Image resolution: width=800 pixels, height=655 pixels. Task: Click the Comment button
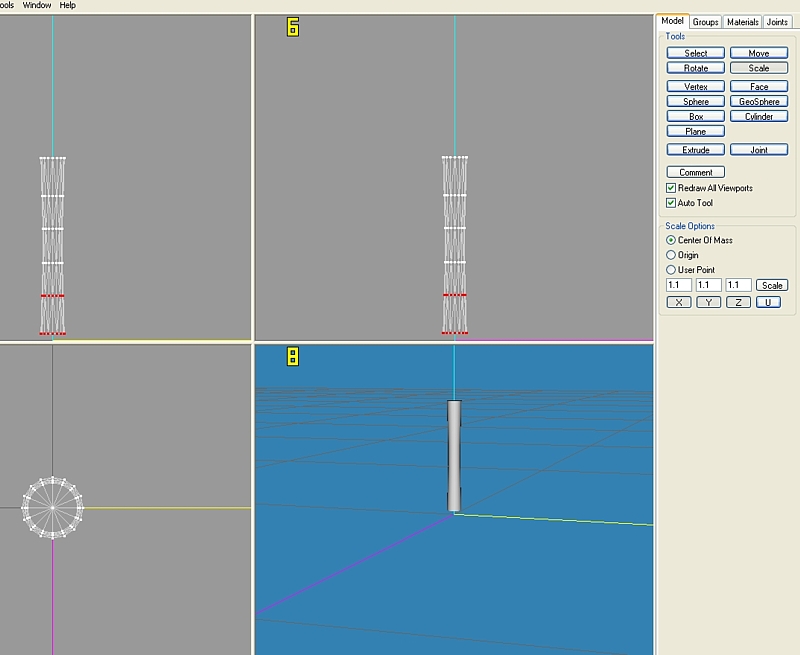(696, 172)
